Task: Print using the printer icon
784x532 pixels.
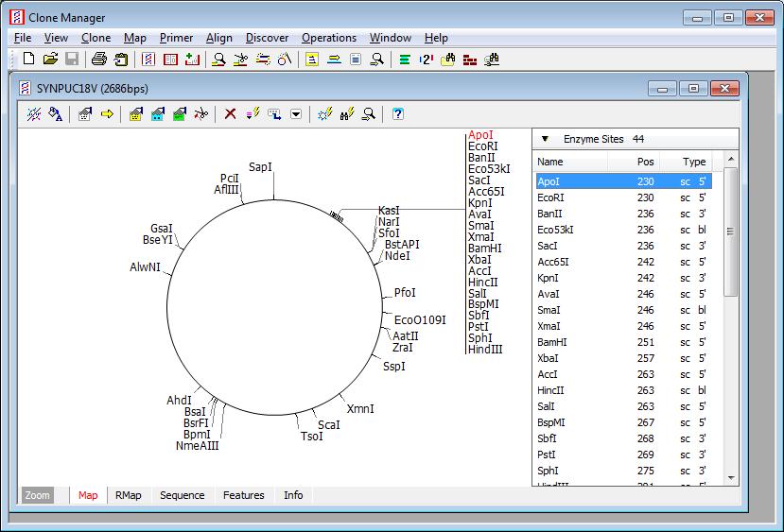Action: pos(99,59)
